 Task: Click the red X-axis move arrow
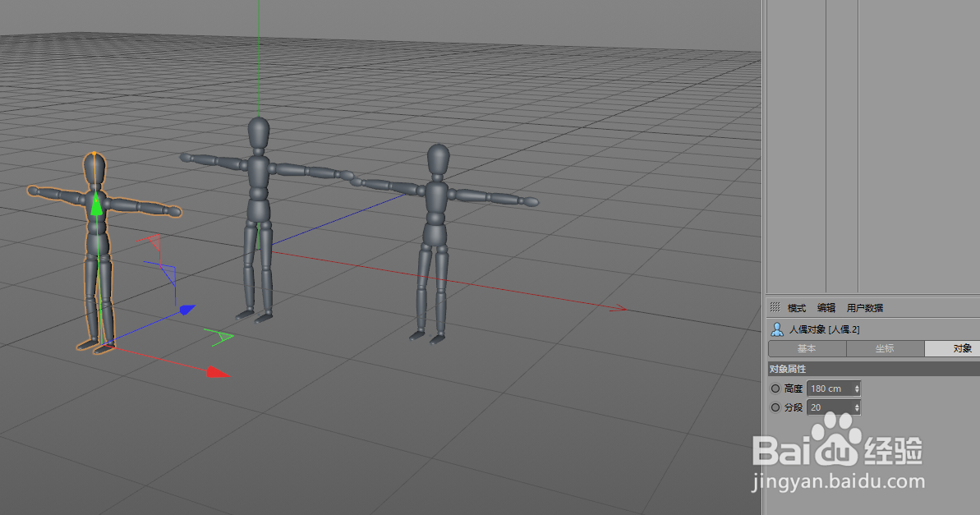(x=218, y=373)
